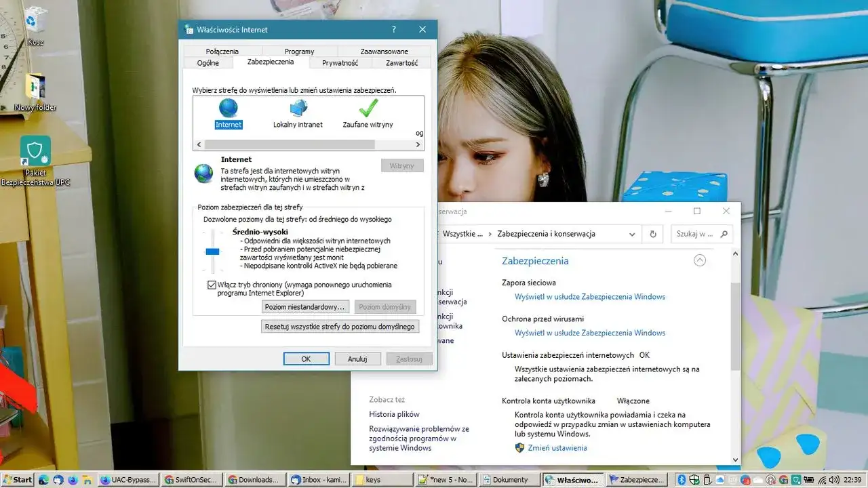Open the OneDrive cloud tray icon
This screenshot has height=488, width=868.
click(x=719, y=479)
